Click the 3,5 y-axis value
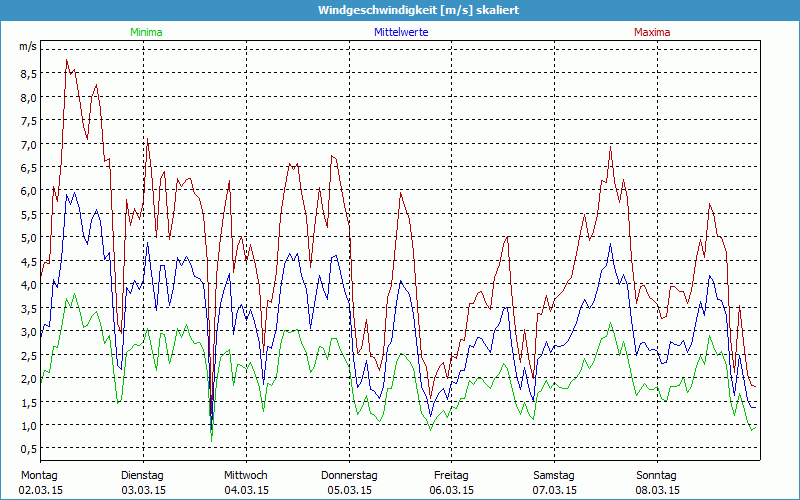 click(28, 308)
